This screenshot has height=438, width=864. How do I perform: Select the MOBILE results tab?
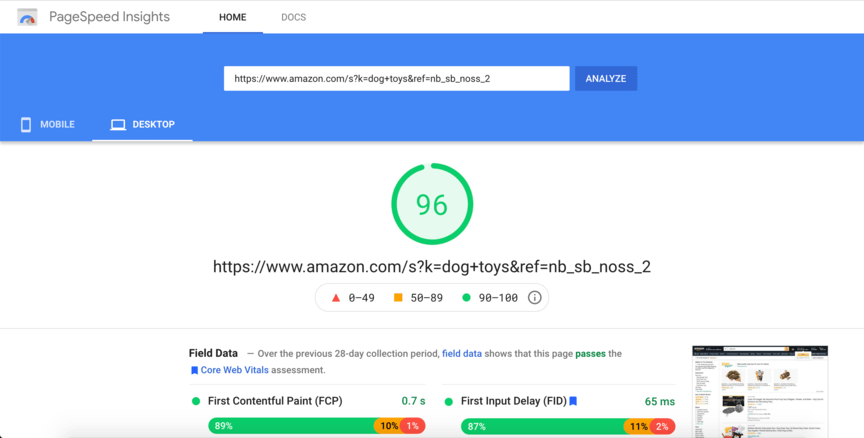tap(47, 125)
